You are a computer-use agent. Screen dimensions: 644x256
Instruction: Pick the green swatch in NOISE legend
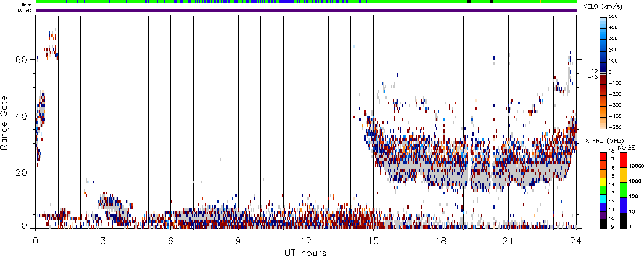622,190
